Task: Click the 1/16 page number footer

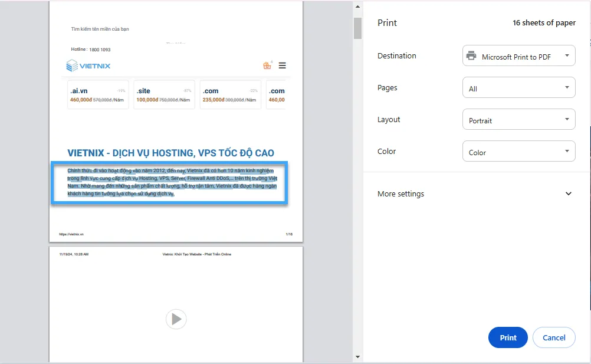Action: tap(289, 234)
